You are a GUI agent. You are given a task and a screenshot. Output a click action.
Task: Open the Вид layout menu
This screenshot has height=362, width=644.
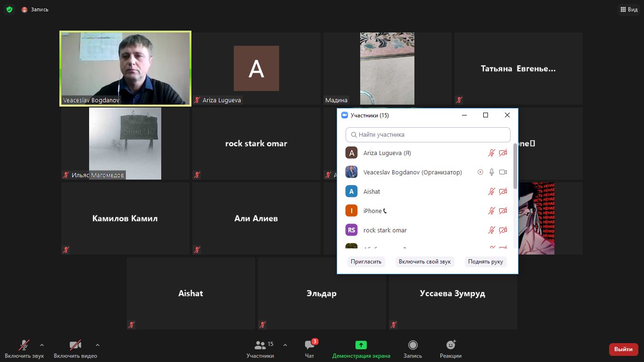point(629,9)
